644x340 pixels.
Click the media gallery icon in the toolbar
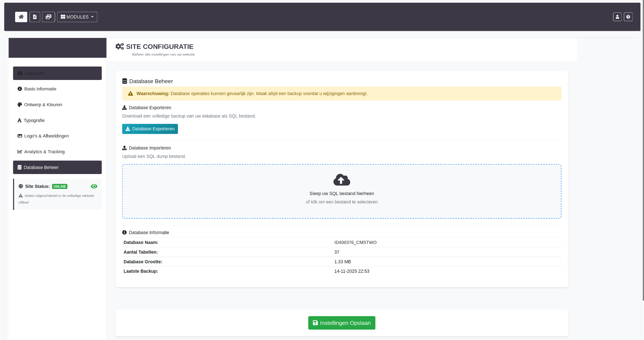click(x=48, y=17)
